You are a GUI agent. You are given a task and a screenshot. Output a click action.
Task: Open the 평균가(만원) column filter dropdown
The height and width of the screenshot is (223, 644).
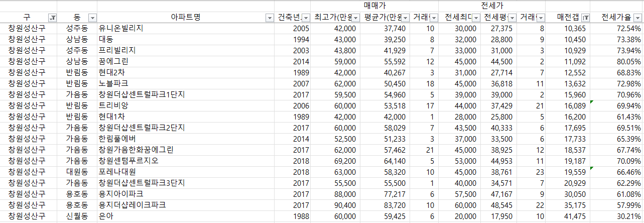point(406,18)
